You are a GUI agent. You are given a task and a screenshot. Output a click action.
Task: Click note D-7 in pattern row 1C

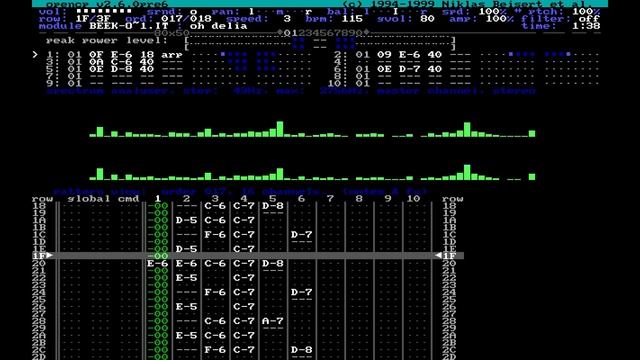point(301,235)
